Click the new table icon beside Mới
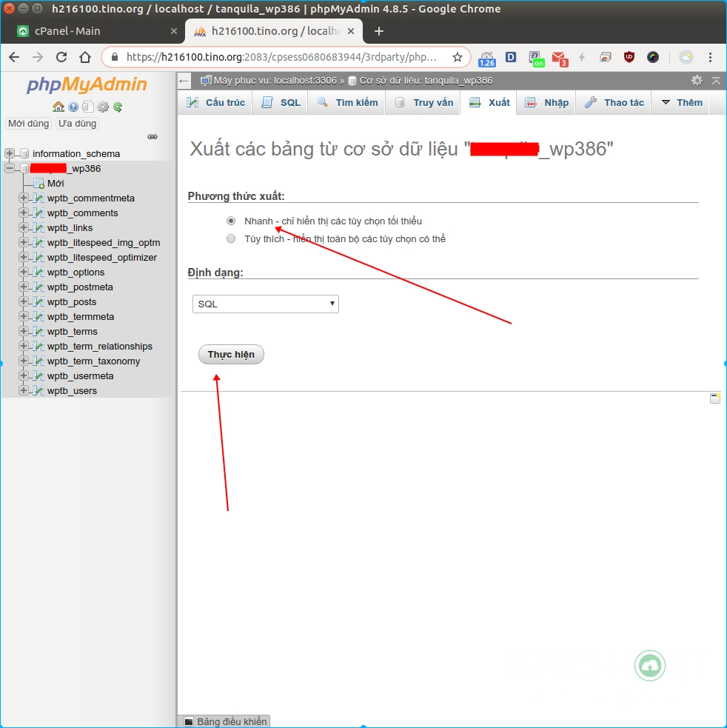This screenshot has width=727, height=728. (x=39, y=184)
